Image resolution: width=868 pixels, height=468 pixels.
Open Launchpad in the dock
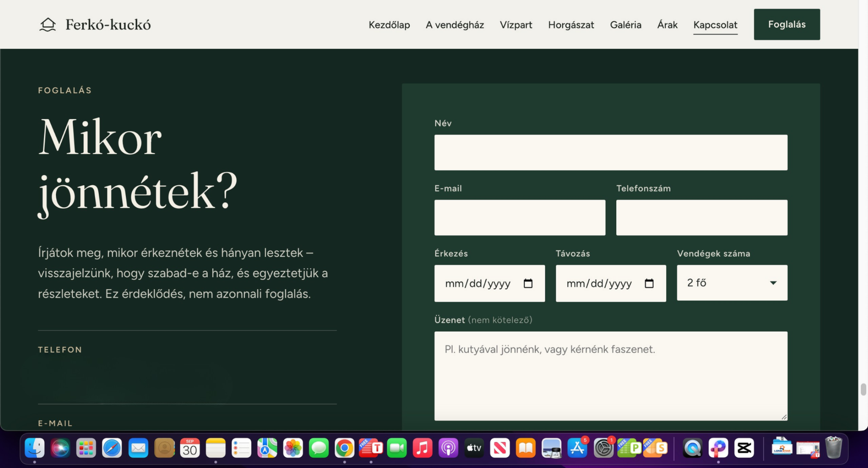click(86, 448)
